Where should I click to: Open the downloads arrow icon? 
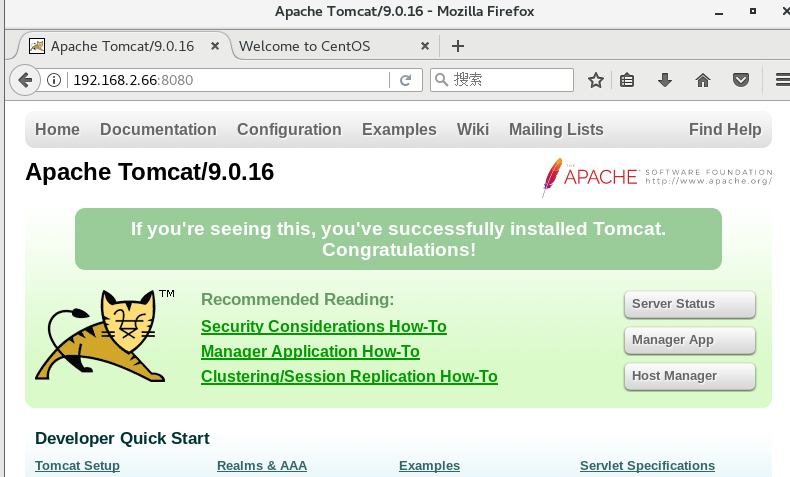pyautogui.click(x=665, y=80)
